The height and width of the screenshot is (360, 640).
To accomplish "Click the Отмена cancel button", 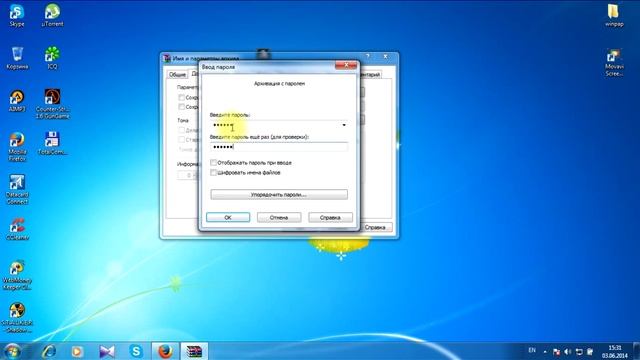I will [279, 218].
